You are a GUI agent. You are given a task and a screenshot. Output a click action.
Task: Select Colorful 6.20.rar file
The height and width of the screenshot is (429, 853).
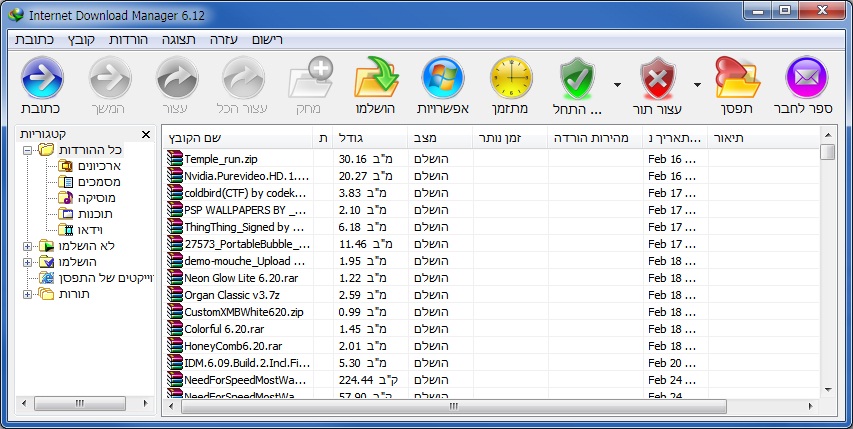[491, 328]
